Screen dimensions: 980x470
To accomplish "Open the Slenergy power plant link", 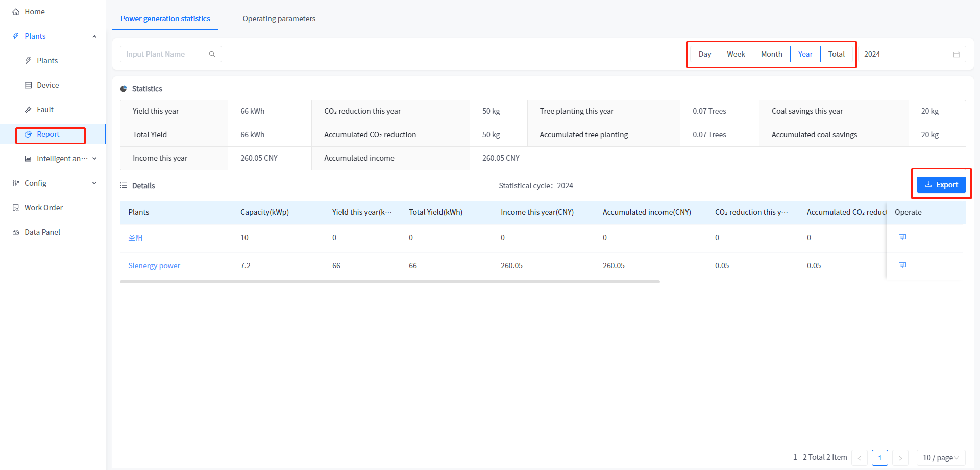I will 154,266.
